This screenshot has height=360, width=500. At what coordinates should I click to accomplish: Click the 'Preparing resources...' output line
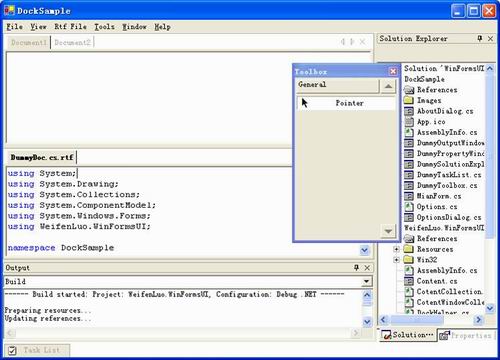pyautogui.click(x=48, y=310)
